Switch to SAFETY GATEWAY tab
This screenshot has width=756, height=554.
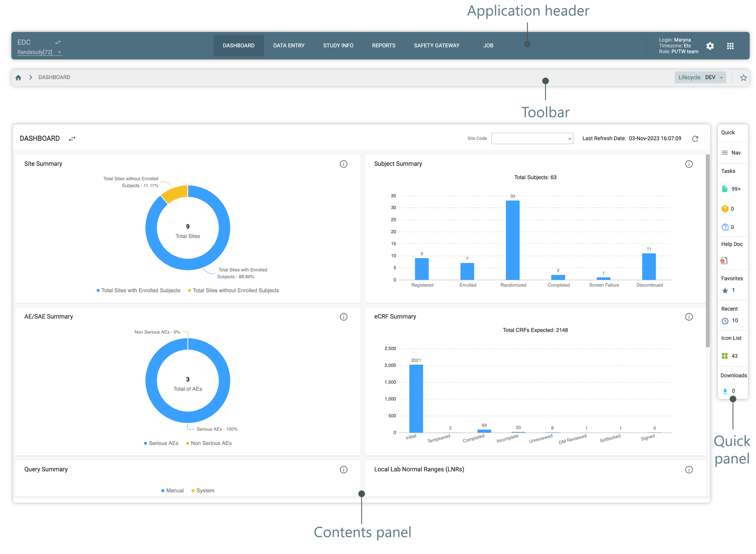point(436,46)
